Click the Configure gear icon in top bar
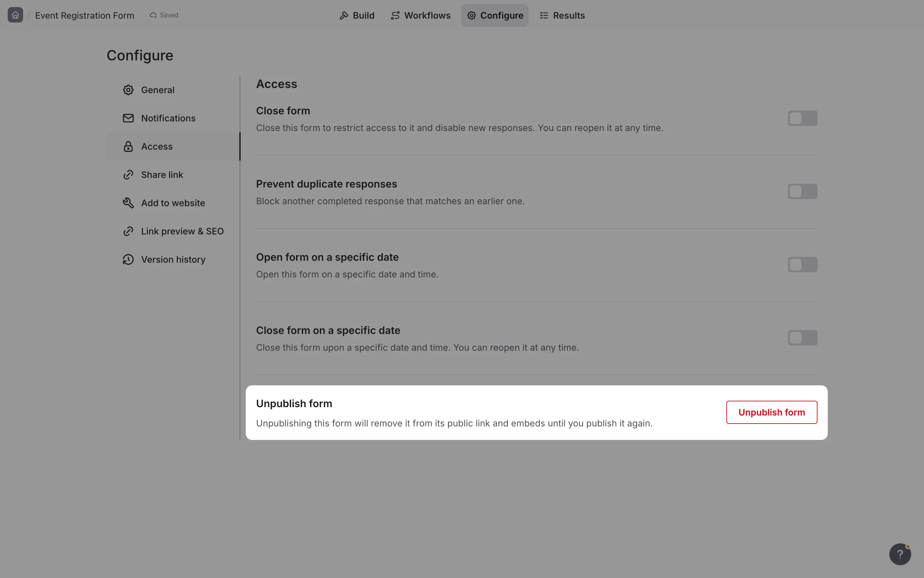Image resolution: width=924 pixels, height=578 pixels. (472, 15)
